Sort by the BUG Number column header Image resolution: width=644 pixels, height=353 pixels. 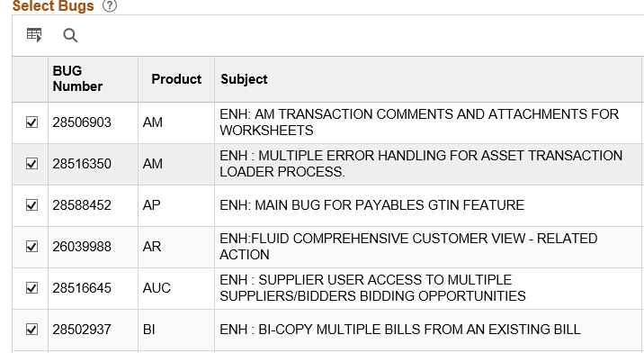pyautogui.click(x=77, y=78)
